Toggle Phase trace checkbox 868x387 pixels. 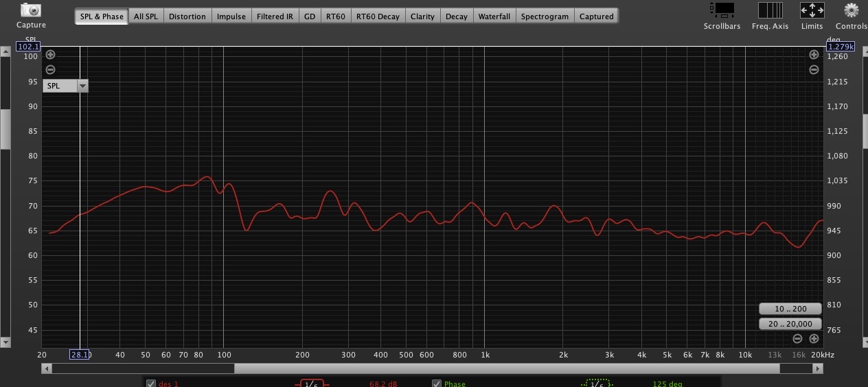(x=437, y=384)
